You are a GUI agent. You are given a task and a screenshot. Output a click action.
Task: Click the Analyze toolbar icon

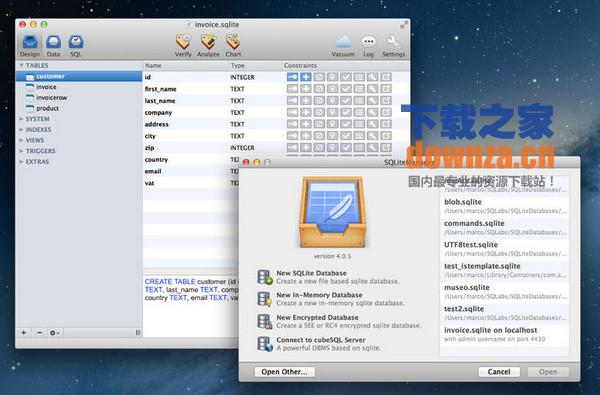[208, 45]
